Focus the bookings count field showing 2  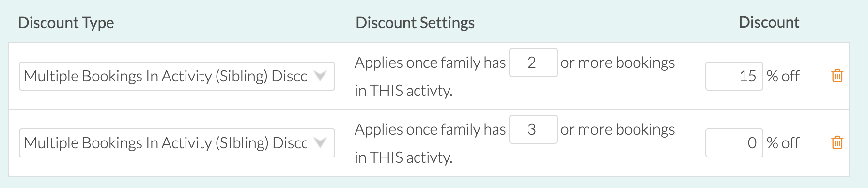point(533,63)
